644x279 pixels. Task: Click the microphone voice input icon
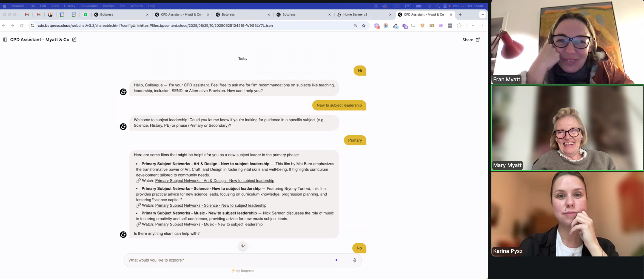tap(355, 260)
